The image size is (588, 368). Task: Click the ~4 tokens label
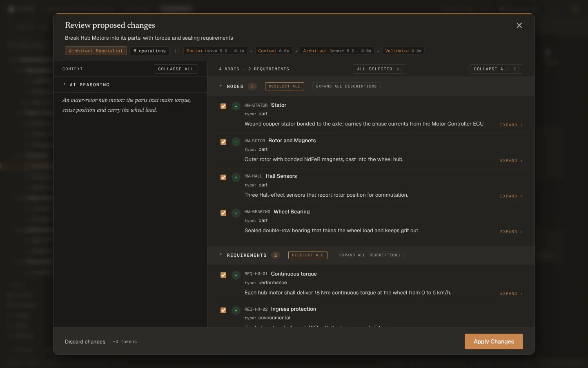click(x=125, y=342)
